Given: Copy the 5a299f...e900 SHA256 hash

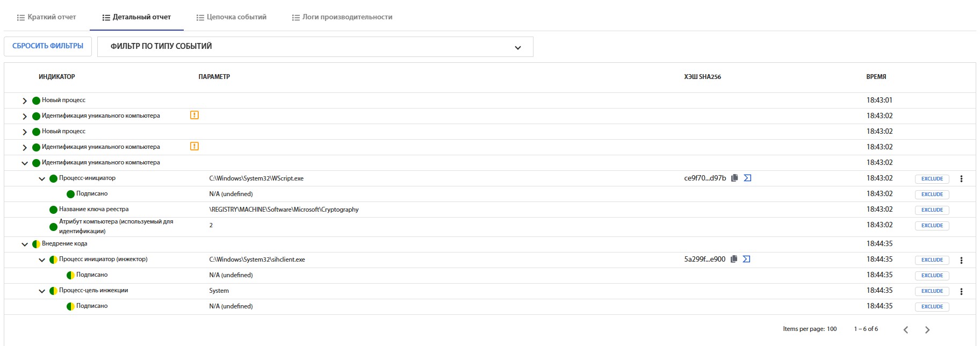Looking at the screenshot, I should coord(733,259).
